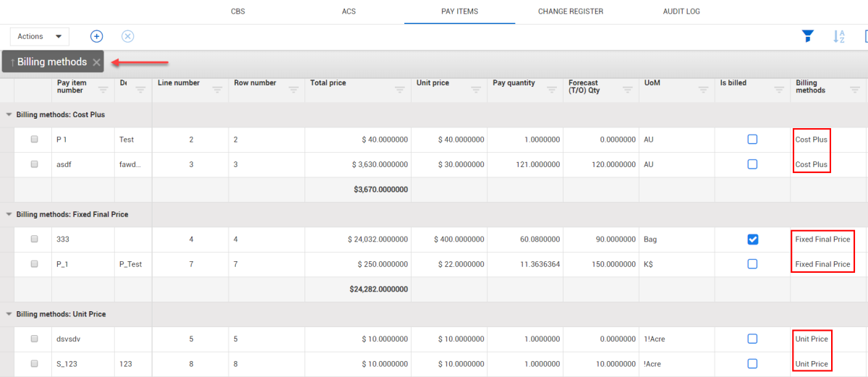This screenshot has width=868, height=377.
Task: Open the blue filter funnel icon
Action: pos(808,36)
